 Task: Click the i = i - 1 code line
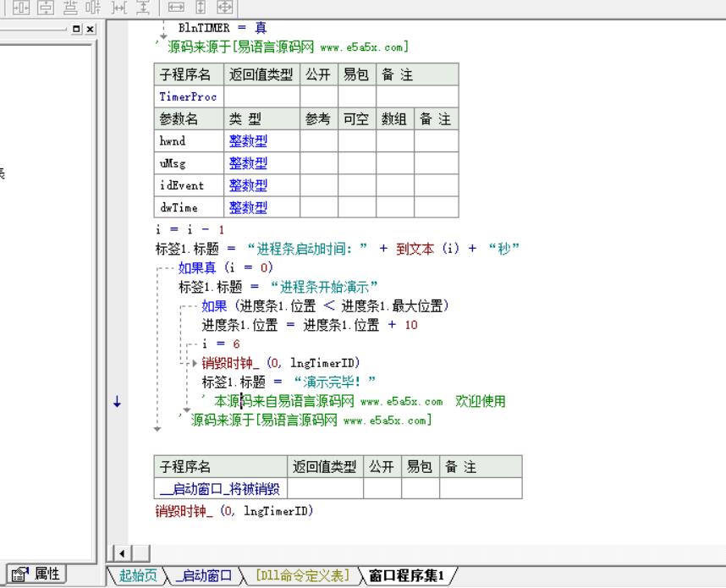point(190,229)
